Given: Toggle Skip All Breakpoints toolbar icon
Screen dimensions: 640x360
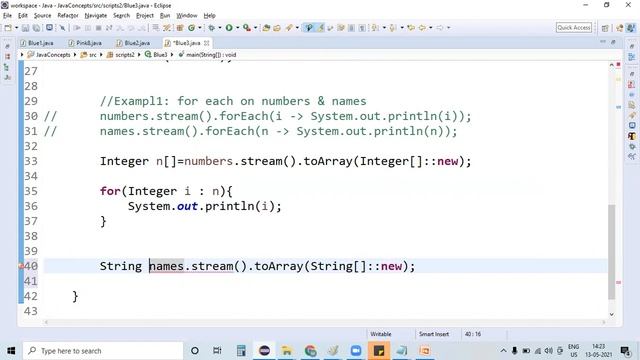Looking at the screenshot, I should tap(62, 28).
